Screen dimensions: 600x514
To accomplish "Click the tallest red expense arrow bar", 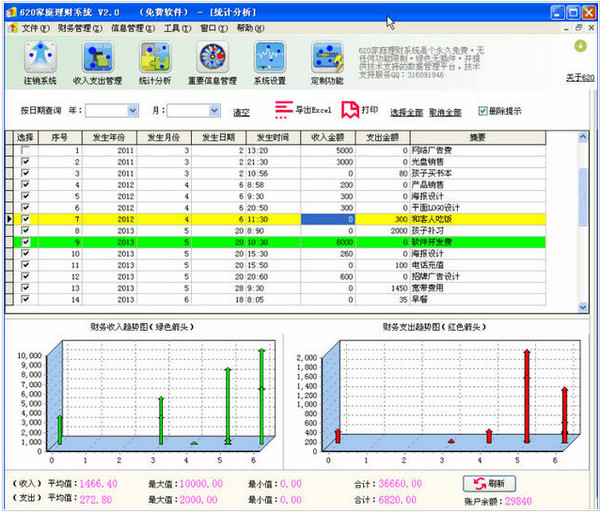I will pos(527,396).
